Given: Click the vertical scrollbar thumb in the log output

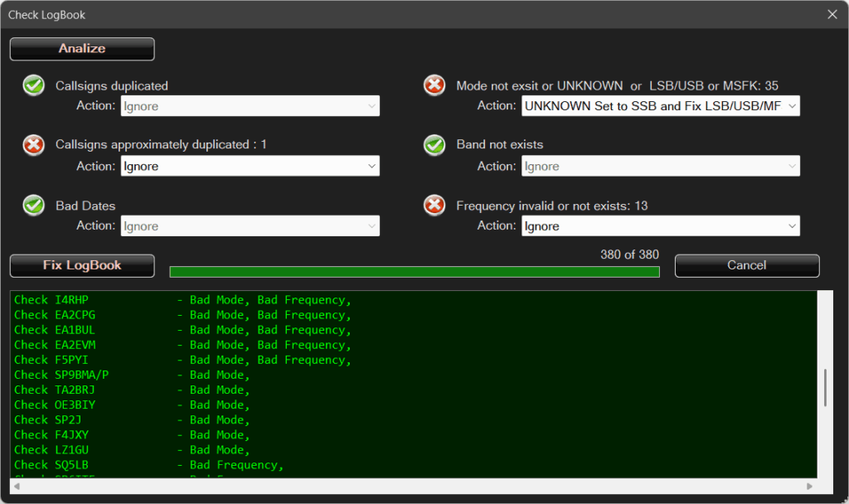Looking at the screenshot, I should click(x=825, y=388).
